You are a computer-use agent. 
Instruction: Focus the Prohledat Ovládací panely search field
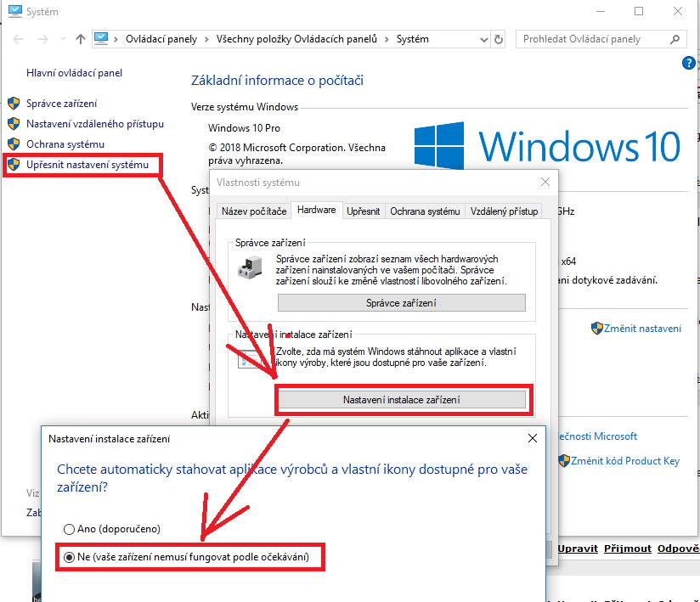pyautogui.click(x=601, y=39)
